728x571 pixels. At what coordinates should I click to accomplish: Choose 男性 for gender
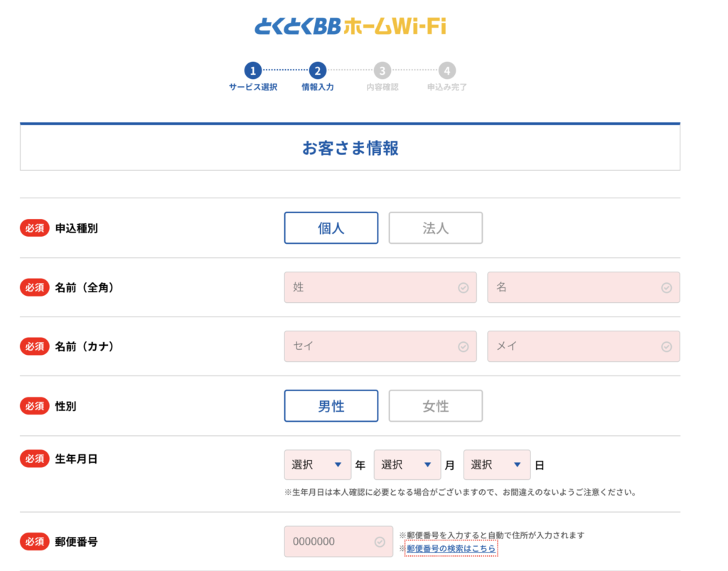(331, 406)
